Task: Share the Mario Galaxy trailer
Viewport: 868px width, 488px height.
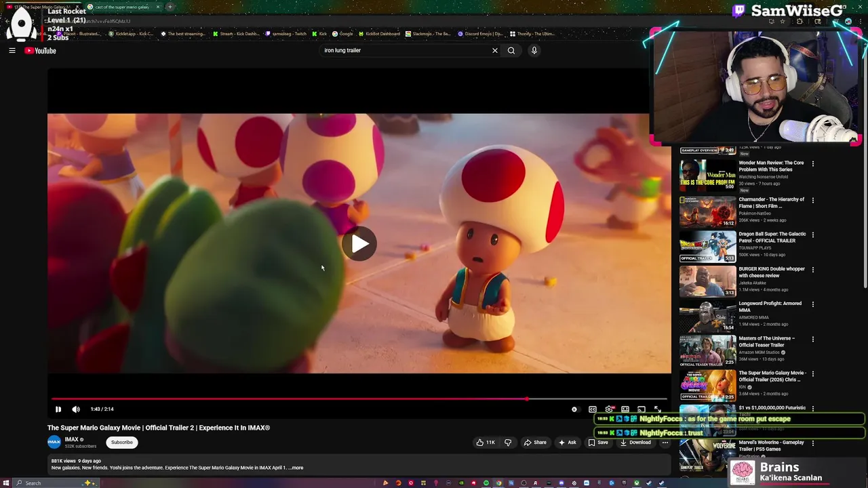Action: point(535,443)
